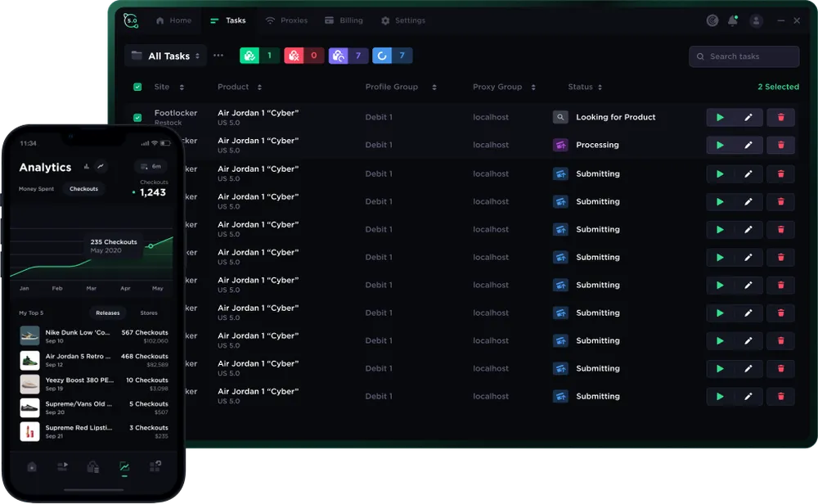The image size is (818, 504).
Task: Click the Search tasks field
Action: click(x=744, y=56)
